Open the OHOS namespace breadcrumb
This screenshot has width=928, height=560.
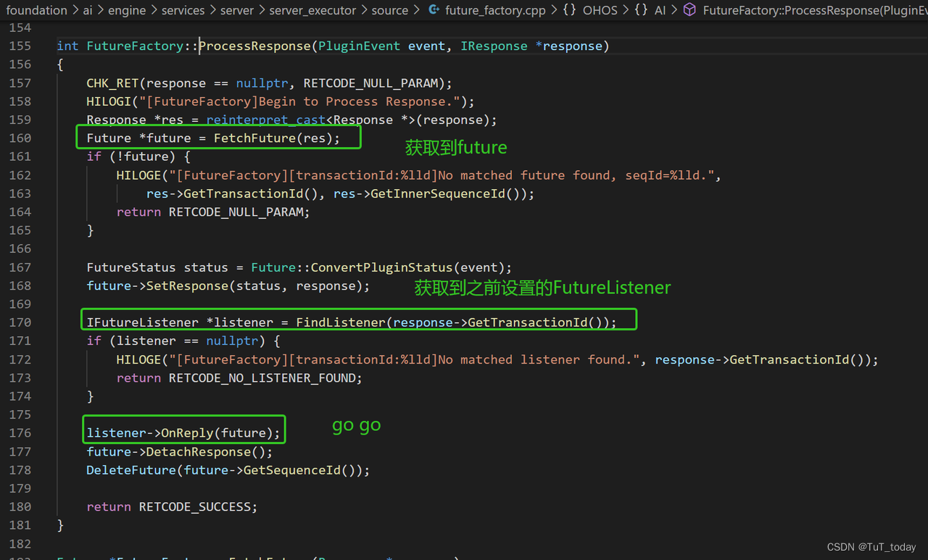600,10
